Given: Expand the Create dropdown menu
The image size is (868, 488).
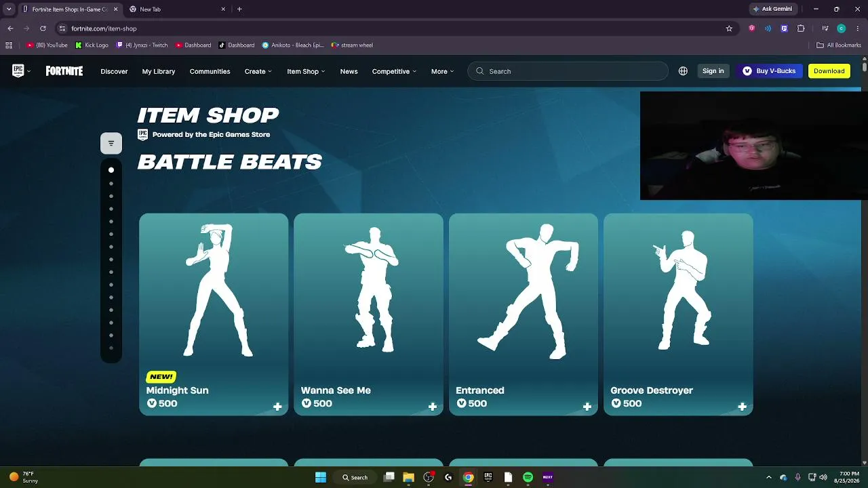Looking at the screenshot, I should [258, 71].
